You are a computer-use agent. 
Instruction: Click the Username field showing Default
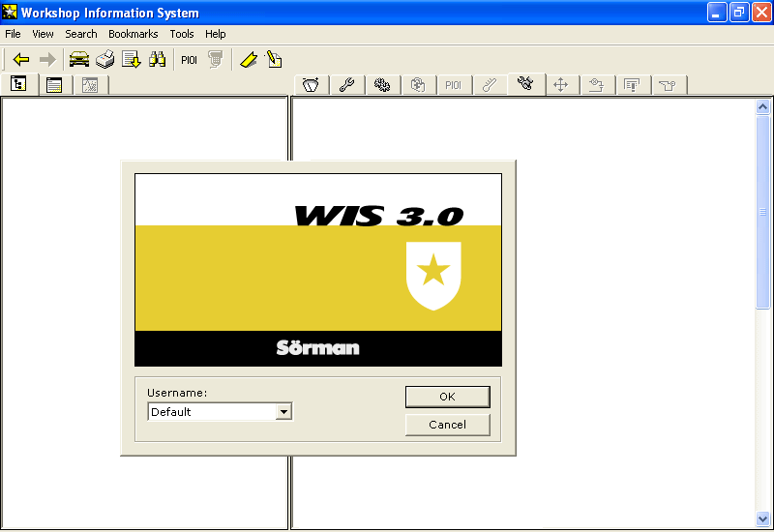click(212, 412)
